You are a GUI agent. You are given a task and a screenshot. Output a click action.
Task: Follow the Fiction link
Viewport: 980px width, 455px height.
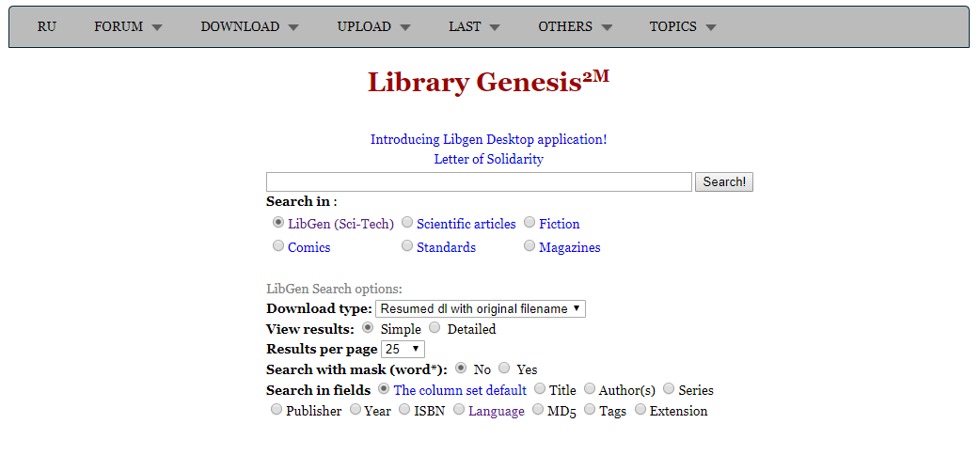[560, 224]
